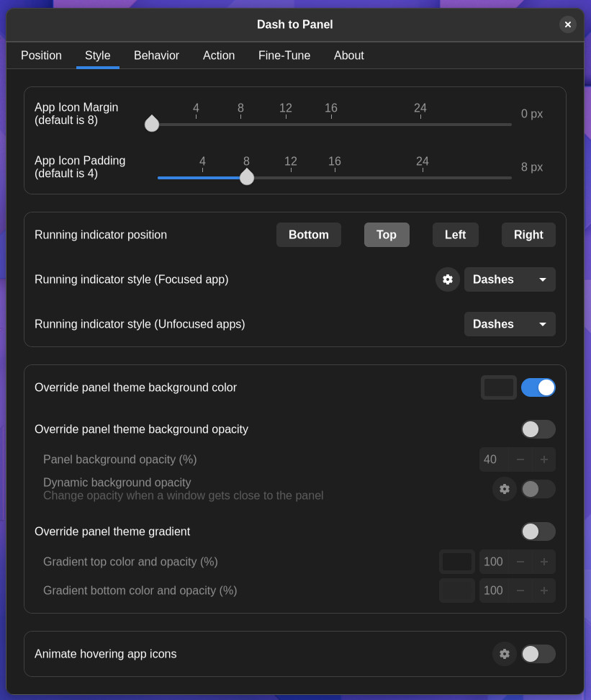Open focused app indicator style settings gear

(x=447, y=279)
